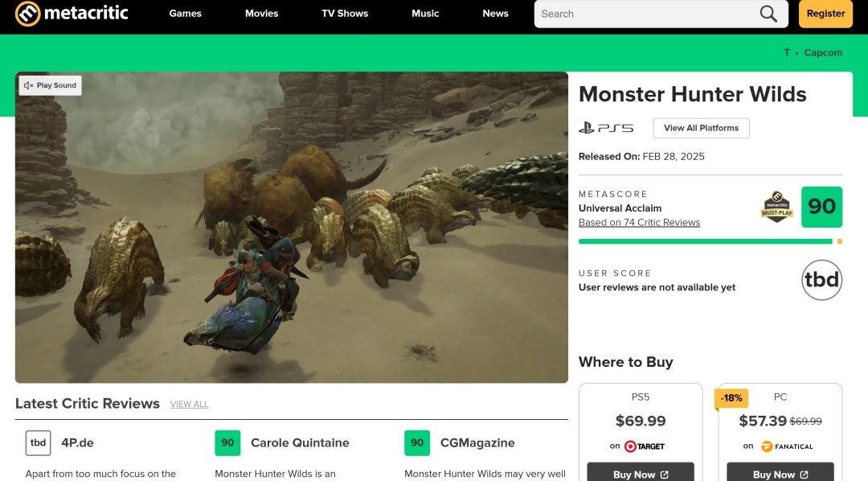868x481 pixels.
Task: Click the search magnifier icon
Action: [768, 14]
